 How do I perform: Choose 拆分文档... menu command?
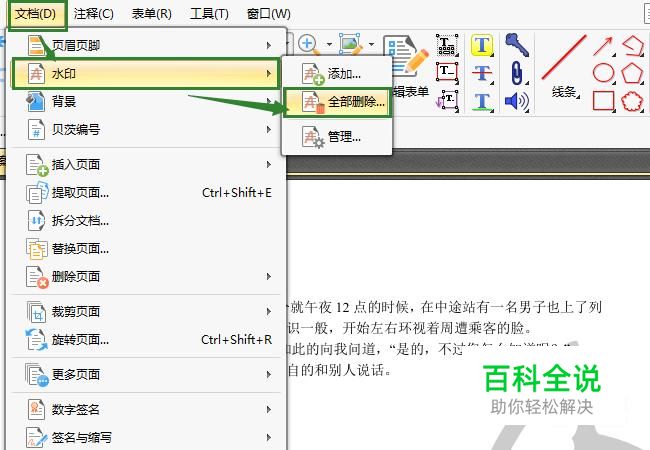(146, 221)
